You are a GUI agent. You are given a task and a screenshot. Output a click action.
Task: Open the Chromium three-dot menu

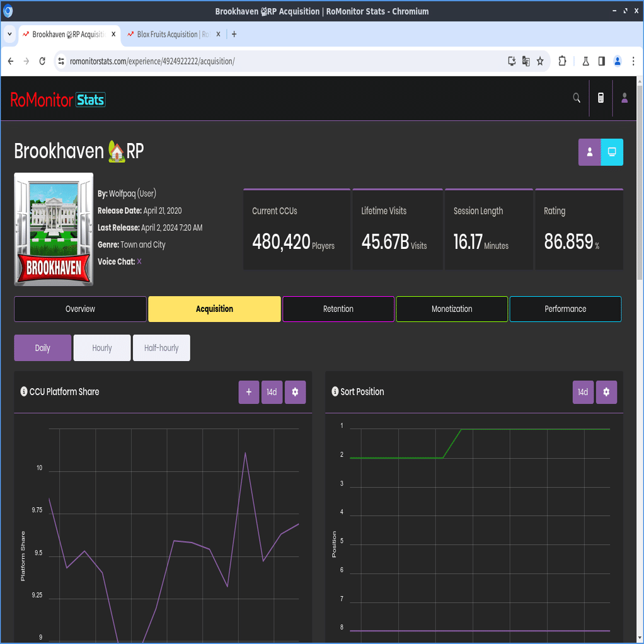pyautogui.click(x=633, y=61)
